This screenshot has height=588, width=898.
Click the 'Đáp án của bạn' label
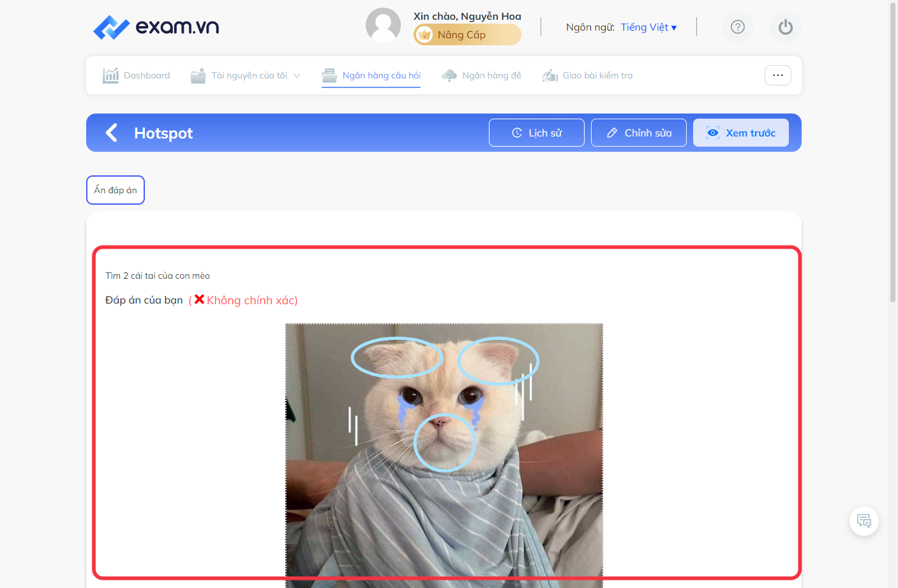[x=144, y=300]
